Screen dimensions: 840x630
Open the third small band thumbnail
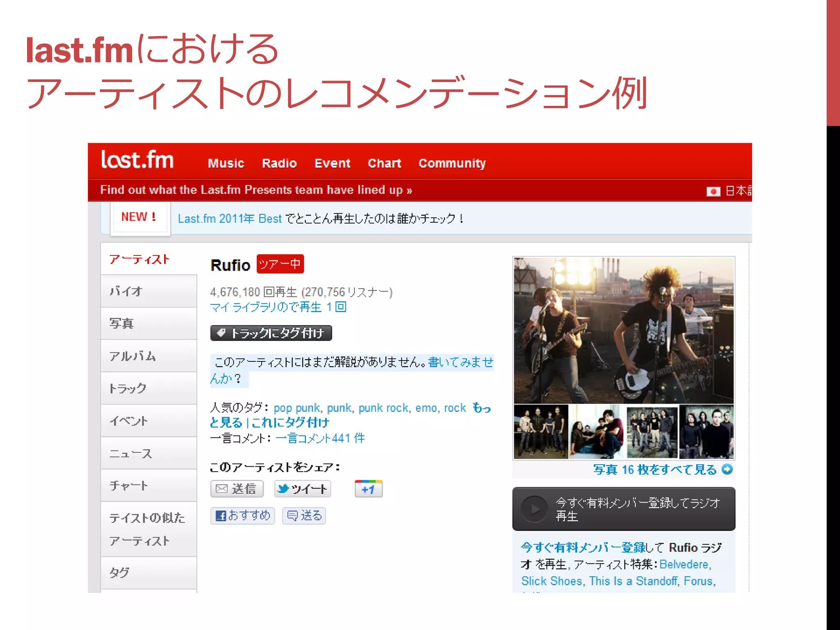652,431
